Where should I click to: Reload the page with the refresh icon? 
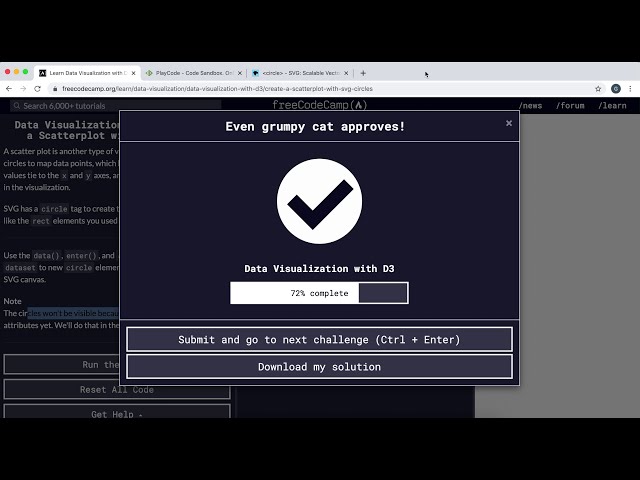tap(38, 88)
